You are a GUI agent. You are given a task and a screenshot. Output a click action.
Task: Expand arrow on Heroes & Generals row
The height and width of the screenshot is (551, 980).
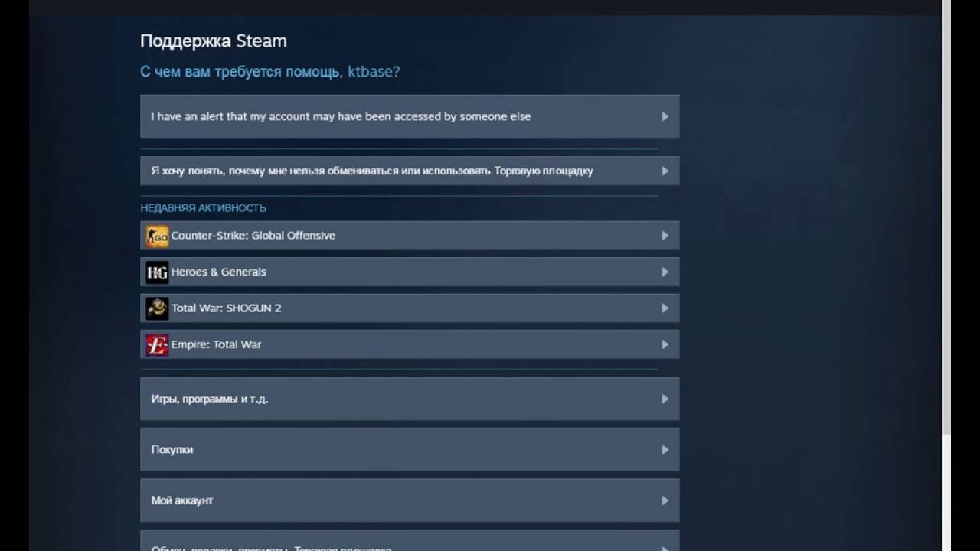(x=665, y=272)
